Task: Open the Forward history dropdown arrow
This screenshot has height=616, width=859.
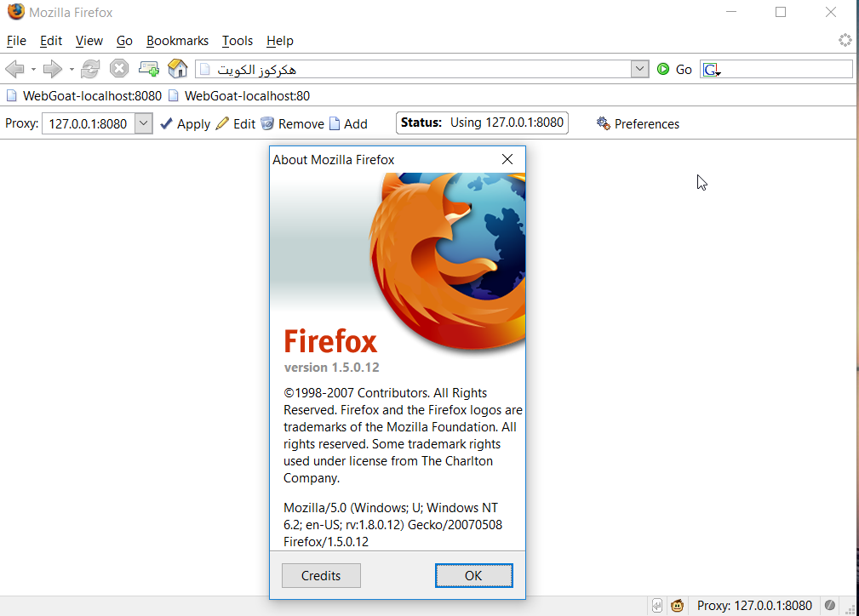Action: [72, 70]
